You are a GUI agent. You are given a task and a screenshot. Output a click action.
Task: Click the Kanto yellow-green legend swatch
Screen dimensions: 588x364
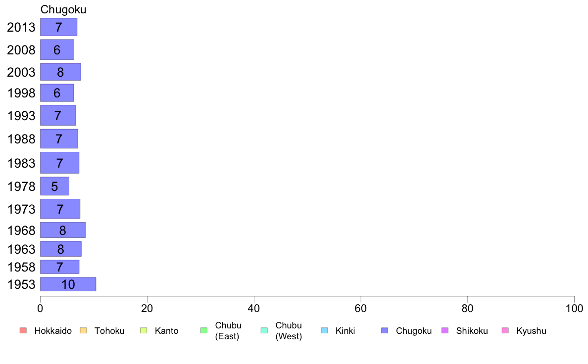pyautogui.click(x=143, y=330)
